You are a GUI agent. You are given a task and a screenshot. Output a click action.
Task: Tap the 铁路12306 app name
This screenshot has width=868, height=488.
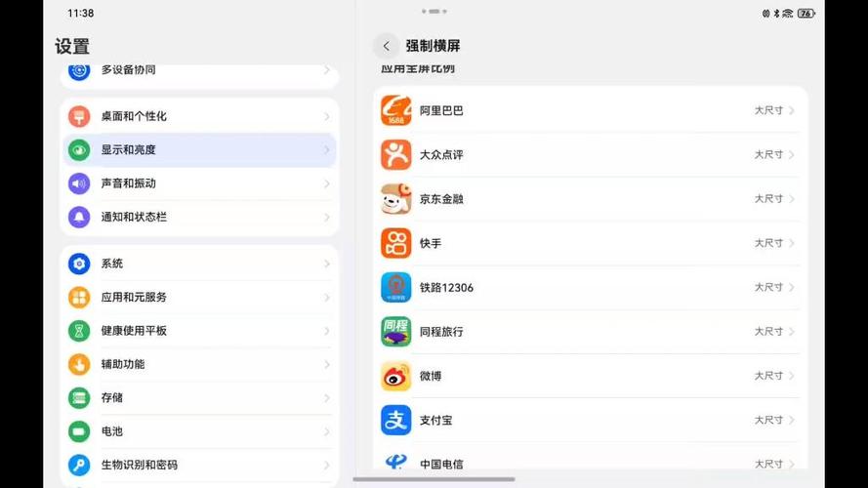click(446, 288)
